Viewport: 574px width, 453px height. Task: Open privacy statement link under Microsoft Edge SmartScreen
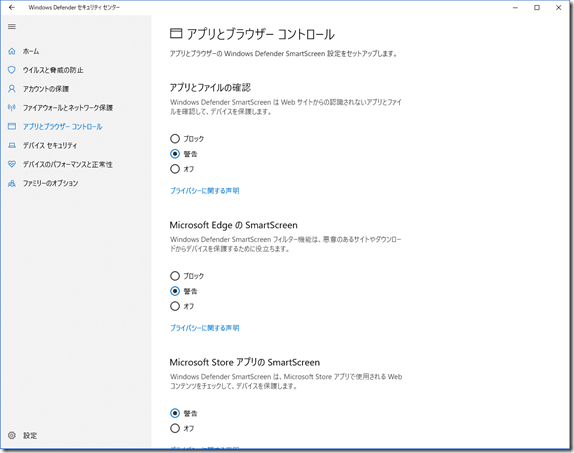click(205, 328)
